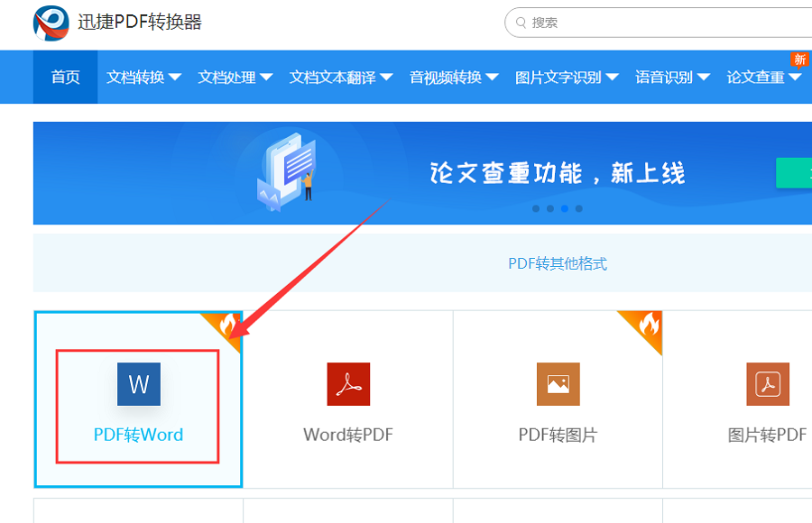Expand the 文档转换 dropdown arrow
Image resolution: width=812 pixels, height=523 pixels.
click(x=175, y=78)
